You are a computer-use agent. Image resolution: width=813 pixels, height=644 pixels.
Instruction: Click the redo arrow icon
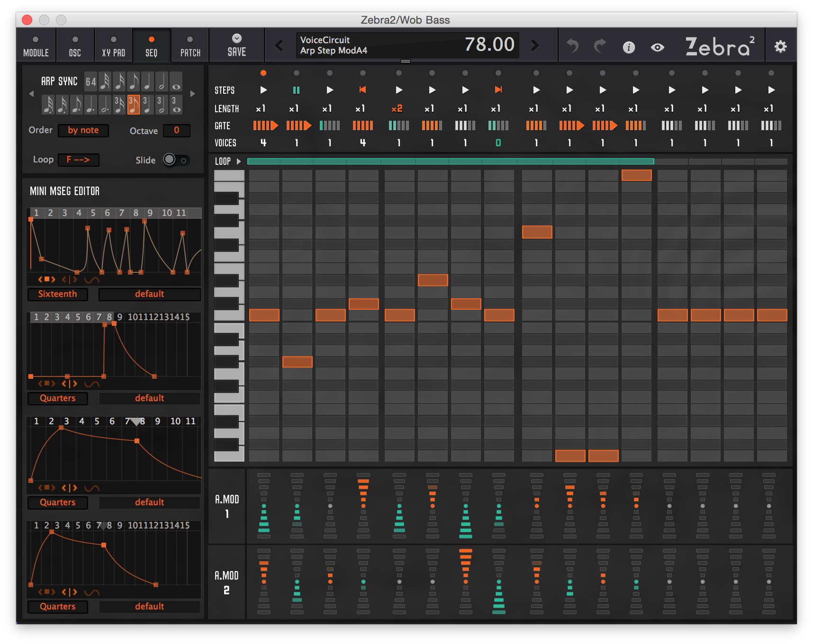[x=600, y=46]
